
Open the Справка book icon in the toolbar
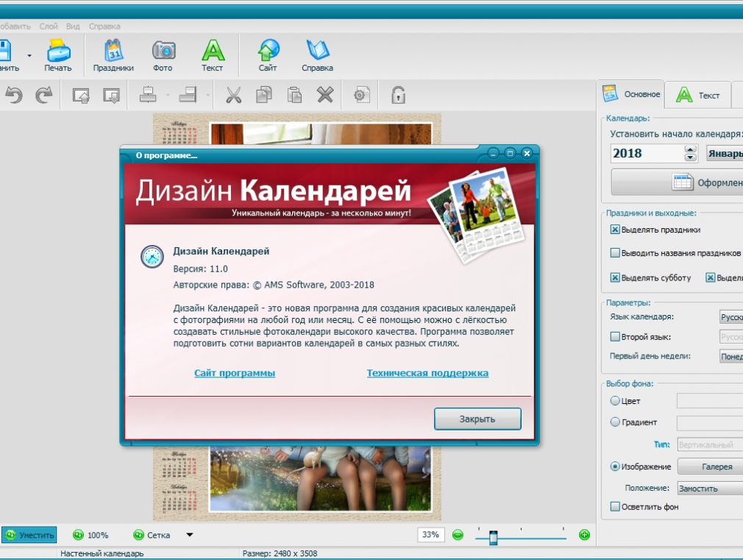coord(318,50)
